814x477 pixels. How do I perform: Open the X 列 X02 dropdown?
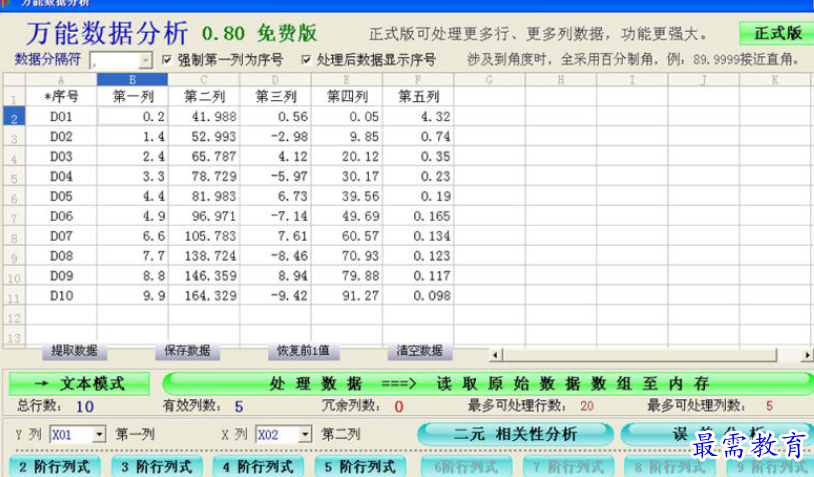[x=305, y=434]
